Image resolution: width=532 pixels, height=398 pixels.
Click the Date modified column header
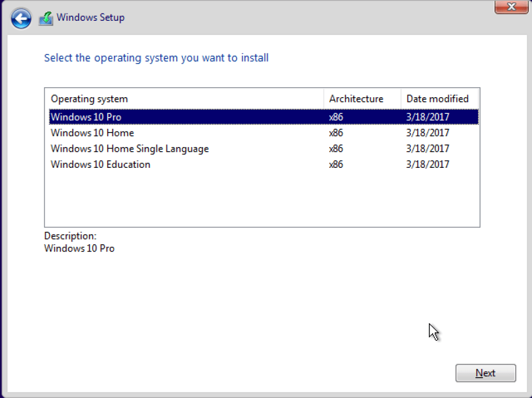click(x=437, y=99)
